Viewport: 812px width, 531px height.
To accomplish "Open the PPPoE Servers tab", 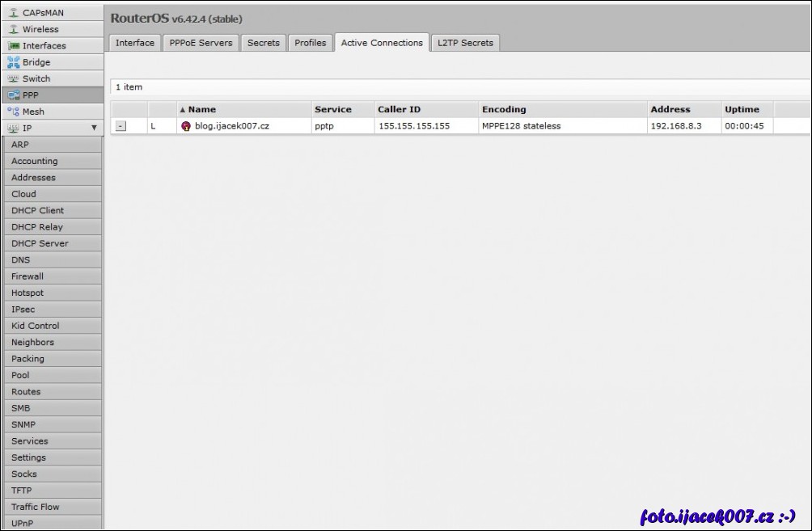I will point(201,43).
